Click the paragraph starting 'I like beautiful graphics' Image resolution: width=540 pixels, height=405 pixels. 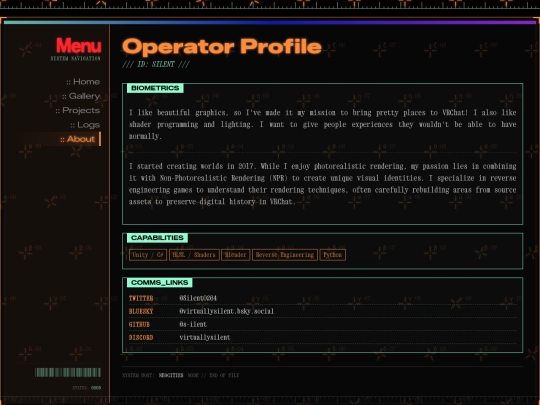(322, 124)
